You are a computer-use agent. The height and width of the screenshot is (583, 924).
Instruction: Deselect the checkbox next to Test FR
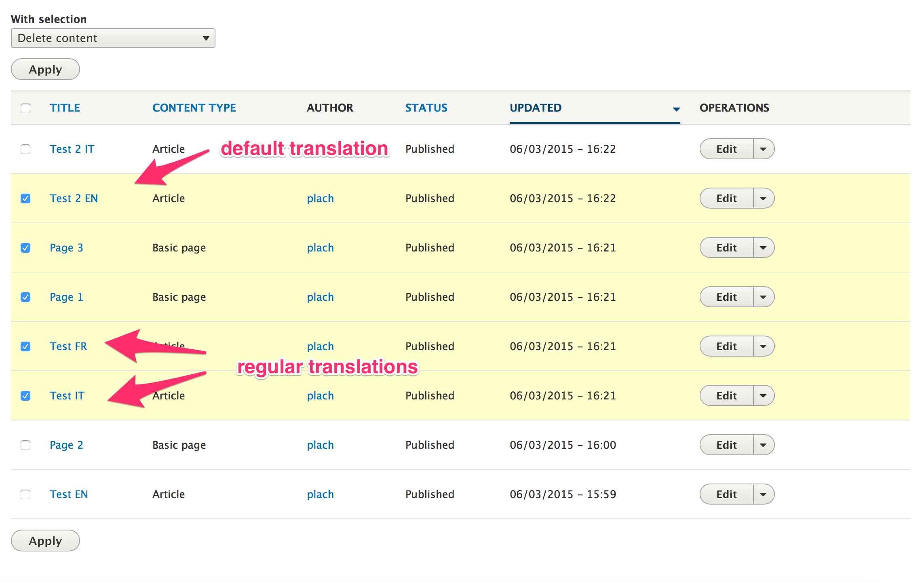(x=25, y=346)
